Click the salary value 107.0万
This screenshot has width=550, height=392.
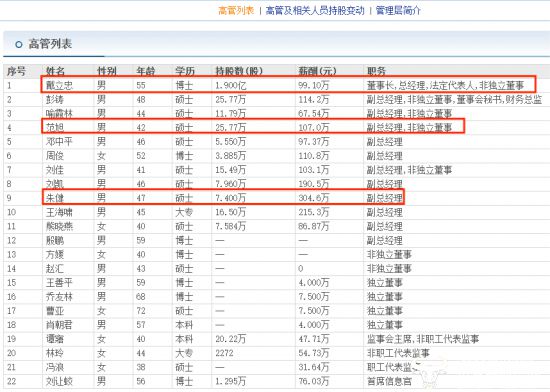[314, 128]
